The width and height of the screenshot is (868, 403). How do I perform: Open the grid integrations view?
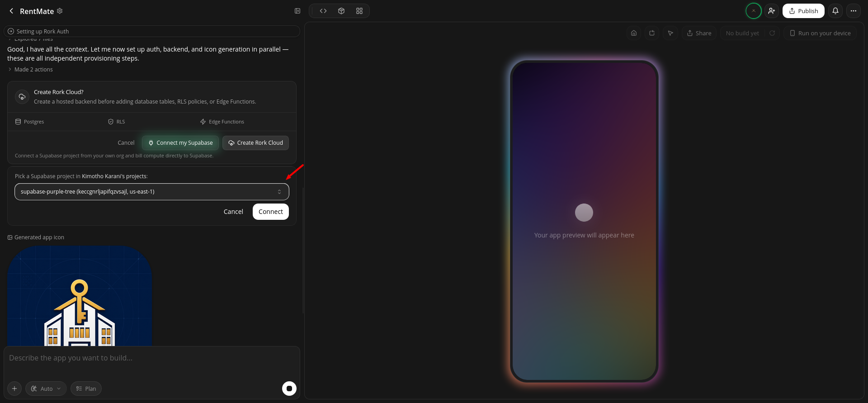(x=359, y=11)
